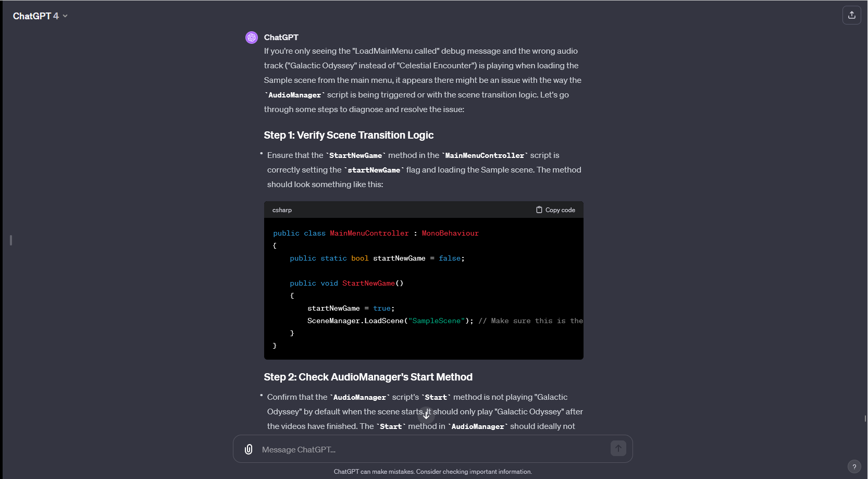Click the paperclip attach file icon
The height and width of the screenshot is (479, 868).
coord(249,449)
